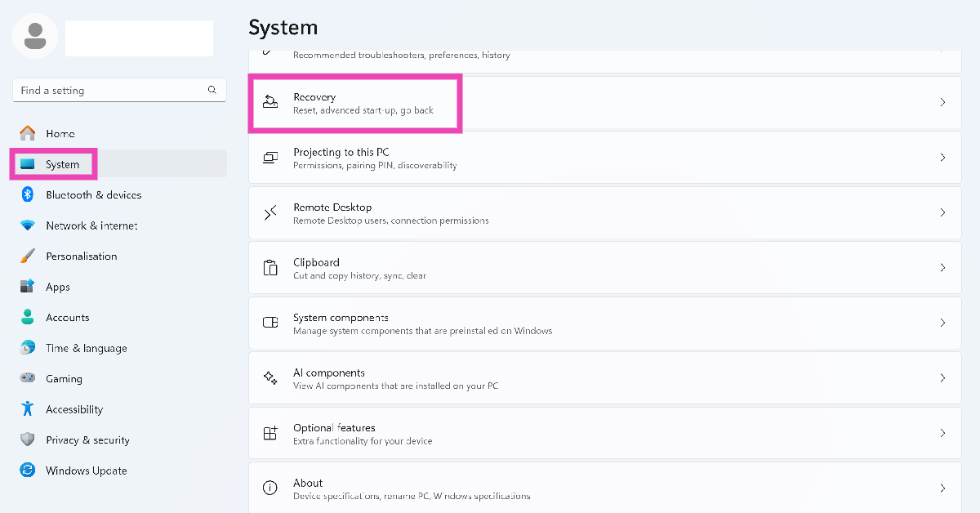Expand the Clipboard row chevron
This screenshot has width=980, height=513.
pyautogui.click(x=942, y=268)
